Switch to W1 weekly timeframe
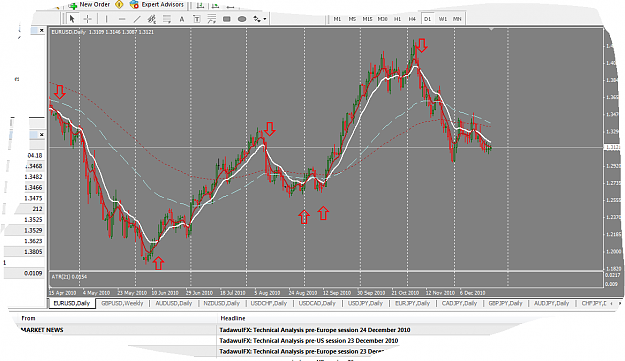 tap(442, 19)
